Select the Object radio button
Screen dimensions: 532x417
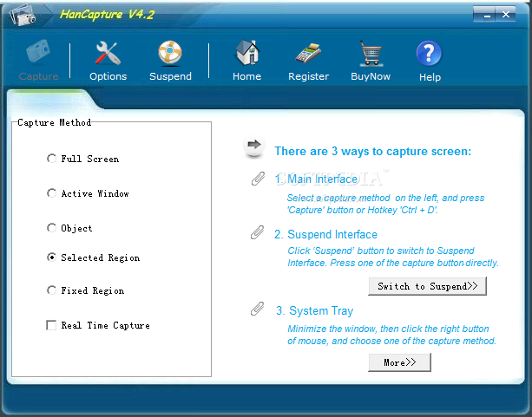(51, 228)
